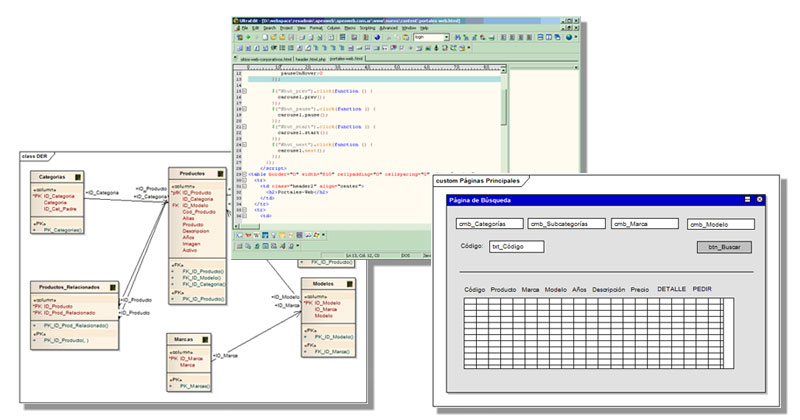This screenshot has width=800, height=420.
Task: Click the highlighted line 13 in the code editor
Action: coord(374,79)
